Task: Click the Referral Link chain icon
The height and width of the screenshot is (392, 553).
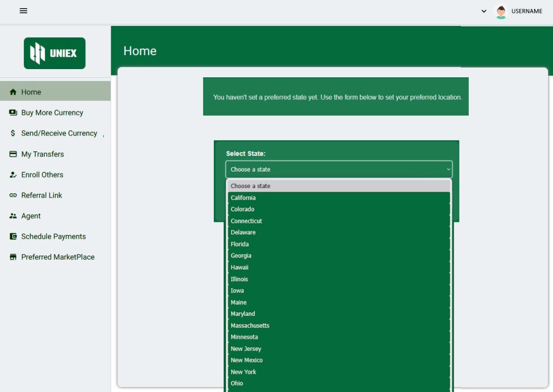Action: pyautogui.click(x=13, y=195)
